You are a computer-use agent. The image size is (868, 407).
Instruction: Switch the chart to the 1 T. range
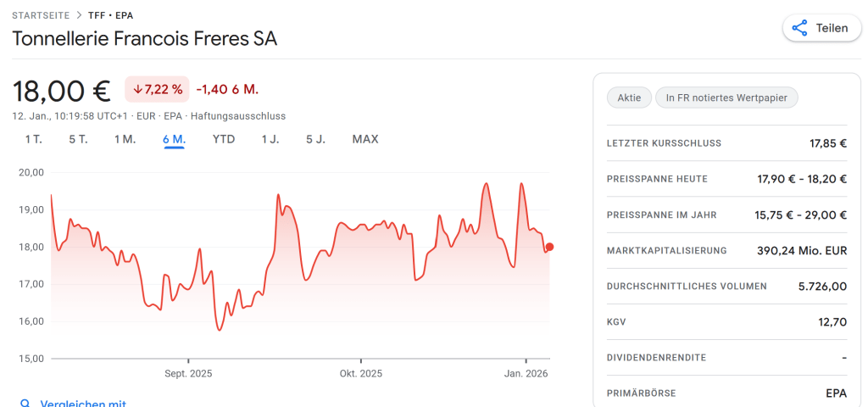[33, 139]
